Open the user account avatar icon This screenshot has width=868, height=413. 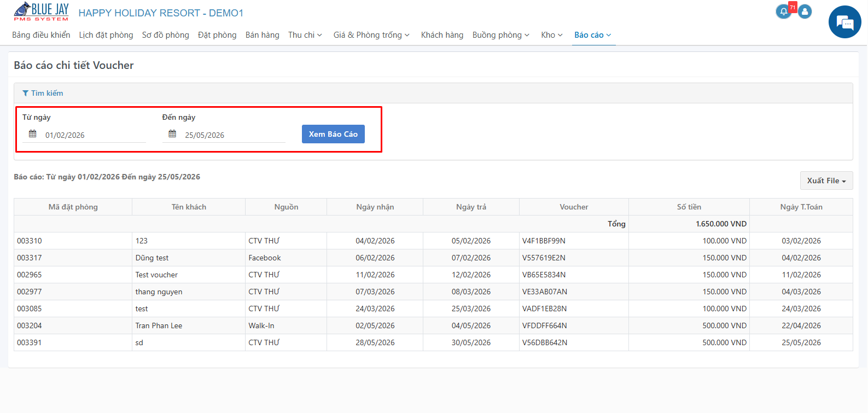(805, 11)
